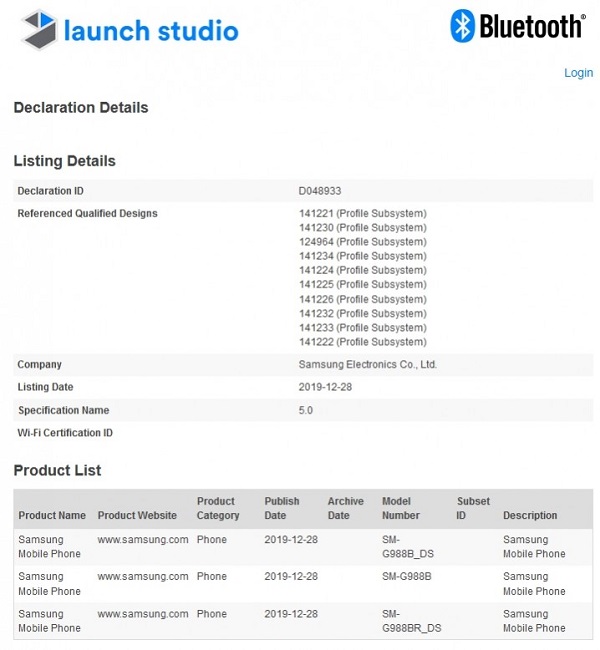Click Product Name cell in SM-G988B_DS row
This screenshot has height=650, width=600.
pyautogui.click(x=49, y=547)
